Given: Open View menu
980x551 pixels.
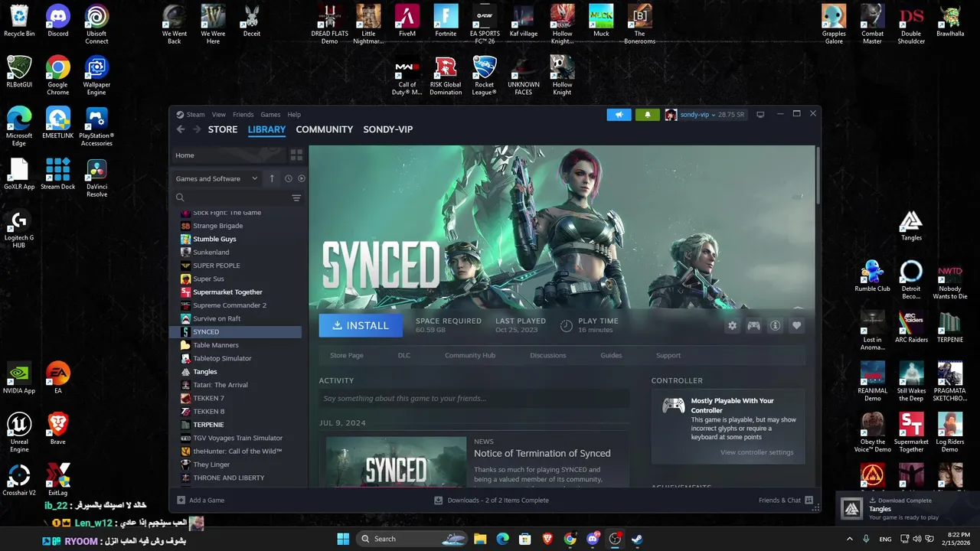Looking at the screenshot, I should coord(219,115).
